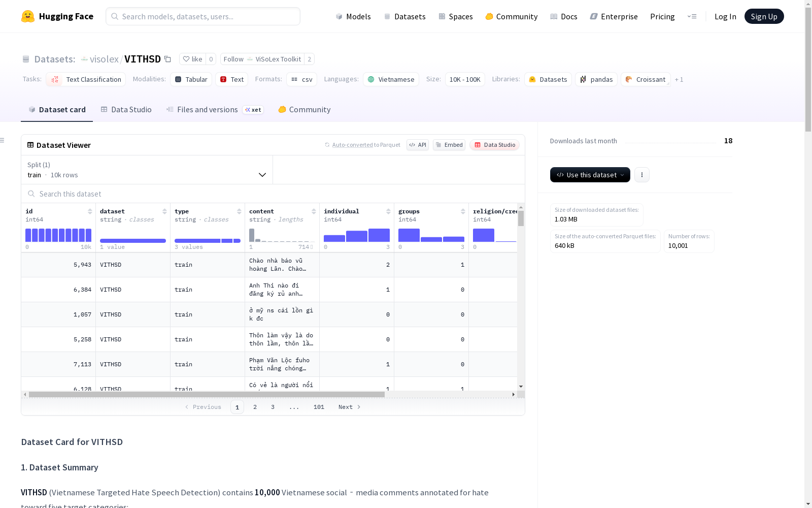Open Models in the top navigation
Viewport: 812px width, 508px height.
pyautogui.click(x=353, y=16)
